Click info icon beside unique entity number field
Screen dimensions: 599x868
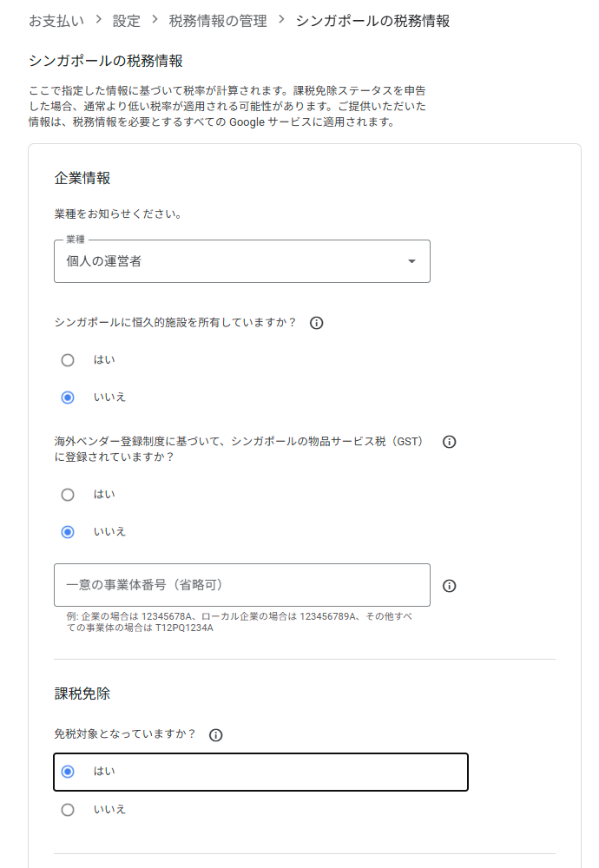click(x=449, y=586)
